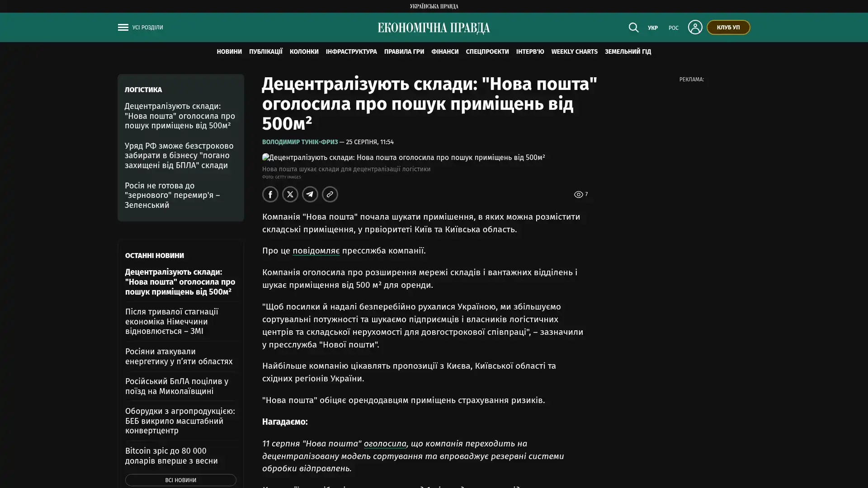The image size is (868, 488).
Task: Read news on Germany's economy recovery
Action: click(x=172, y=321)
